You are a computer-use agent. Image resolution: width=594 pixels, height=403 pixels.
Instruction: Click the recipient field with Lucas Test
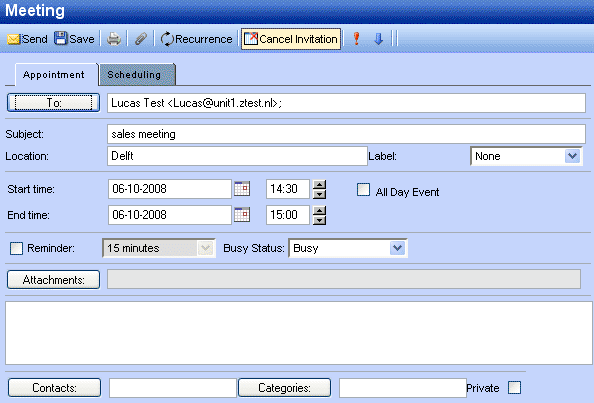(346, 103)
